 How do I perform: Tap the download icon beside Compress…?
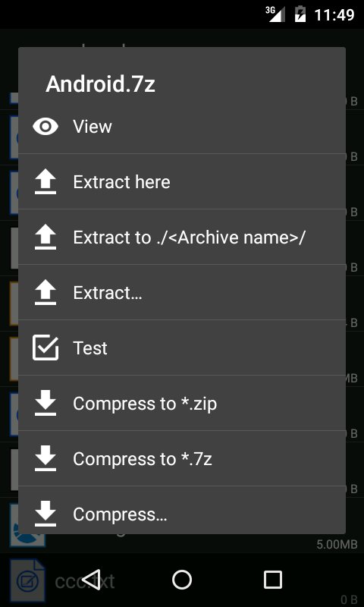click(45, 514)
